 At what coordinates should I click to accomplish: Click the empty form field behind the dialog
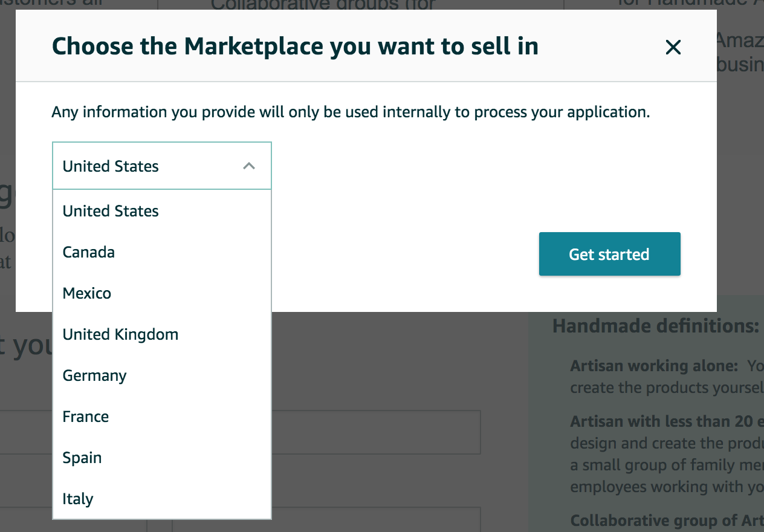[375, 430]
